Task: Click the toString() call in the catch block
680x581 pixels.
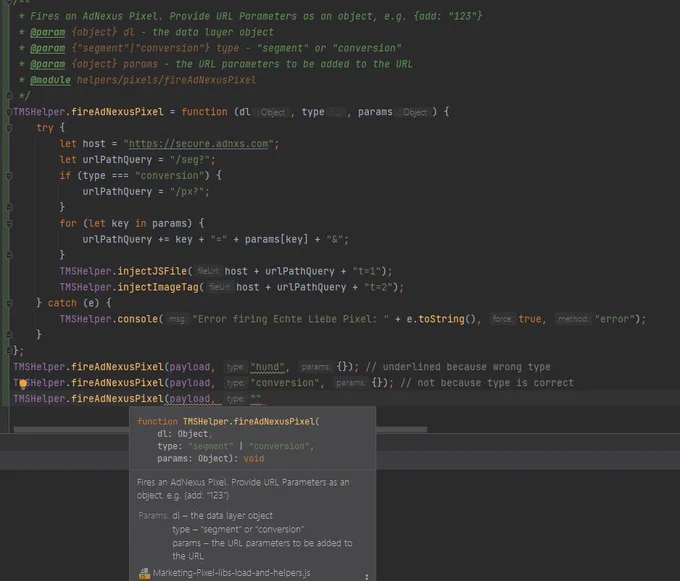Action: 447,319
